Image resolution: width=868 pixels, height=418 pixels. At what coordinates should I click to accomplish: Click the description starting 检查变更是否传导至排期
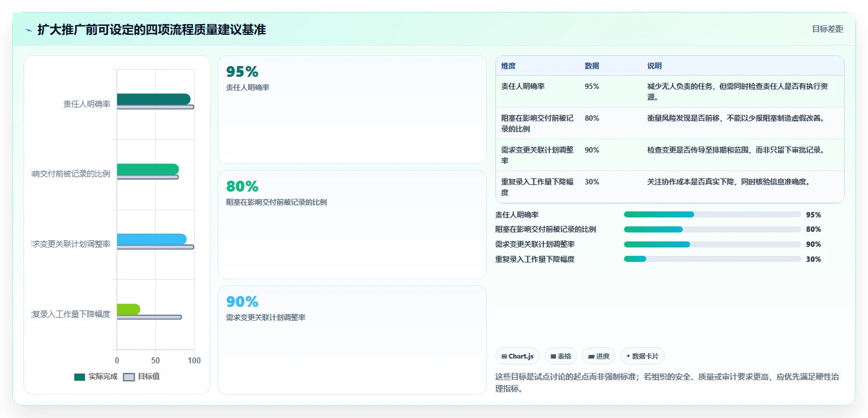click(x=736, y=150)
